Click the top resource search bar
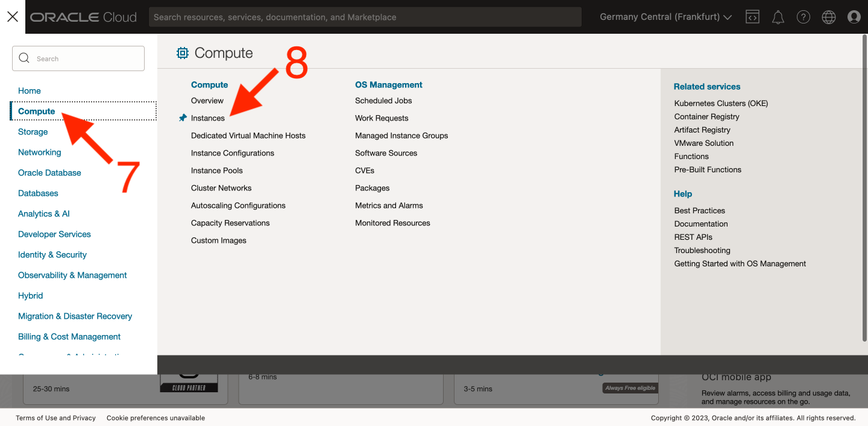Screen dimensions: 868x426 click(x=365, y=17)
